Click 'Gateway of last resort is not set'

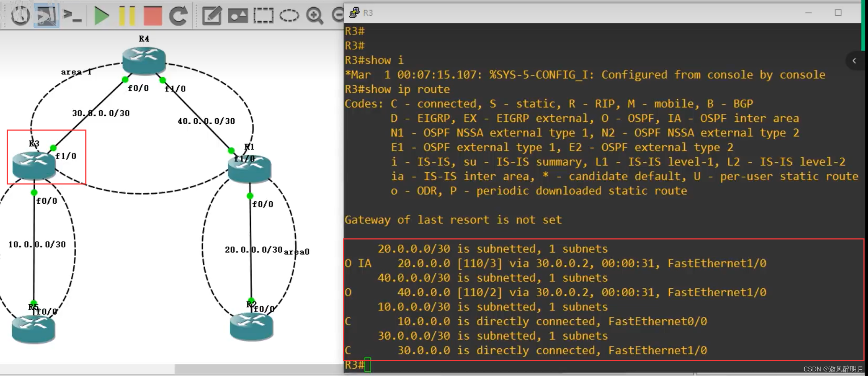453,220
